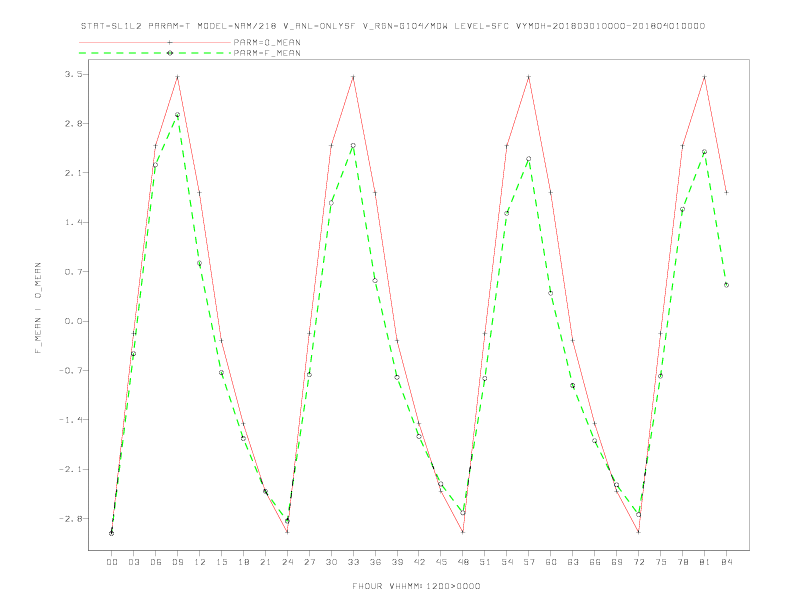Screen dimensions: 792x612
Task: Click the green dashed sample in the F_MEAN legend
Action: click(155, 53)
